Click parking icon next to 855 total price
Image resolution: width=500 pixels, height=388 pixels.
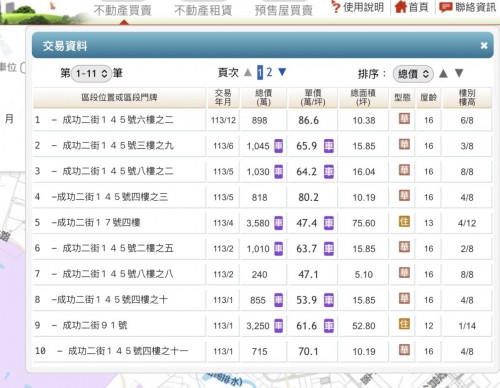278,300
